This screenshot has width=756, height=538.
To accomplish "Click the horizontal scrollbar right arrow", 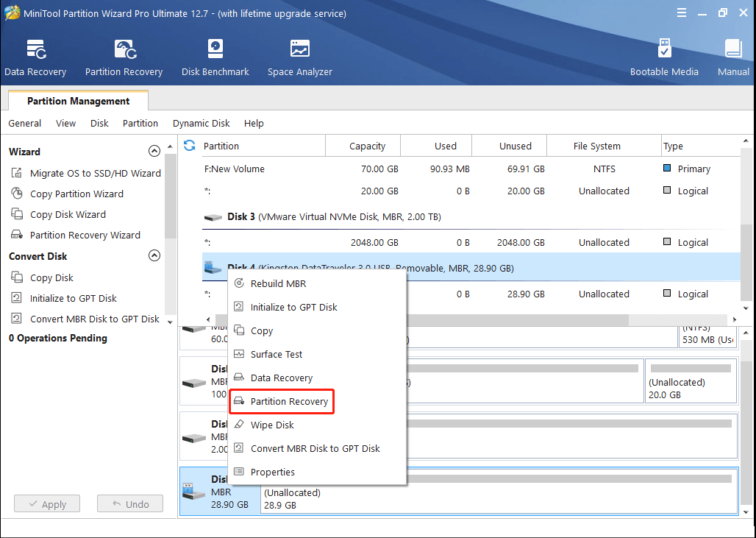I will tap(735, 319).
